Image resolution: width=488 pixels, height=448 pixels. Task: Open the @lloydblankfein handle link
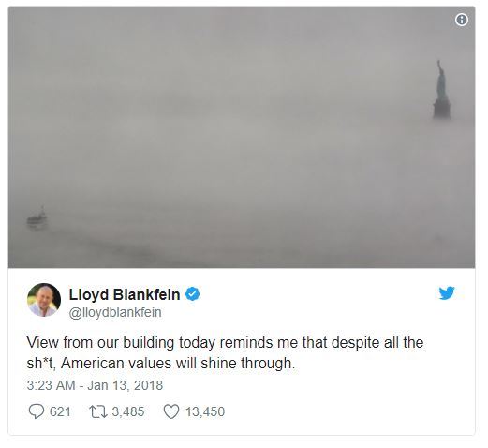[x=115, y=312]
